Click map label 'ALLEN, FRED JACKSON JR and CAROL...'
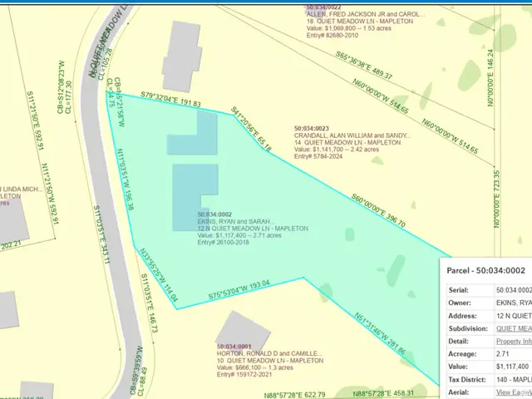The image size is (532, 399). click(x=366, y=14)
